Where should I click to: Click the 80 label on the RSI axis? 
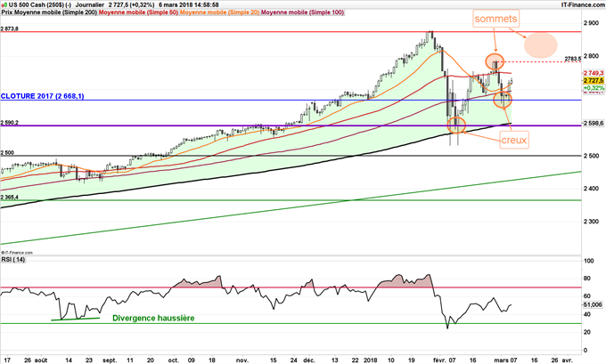[586, 279]
